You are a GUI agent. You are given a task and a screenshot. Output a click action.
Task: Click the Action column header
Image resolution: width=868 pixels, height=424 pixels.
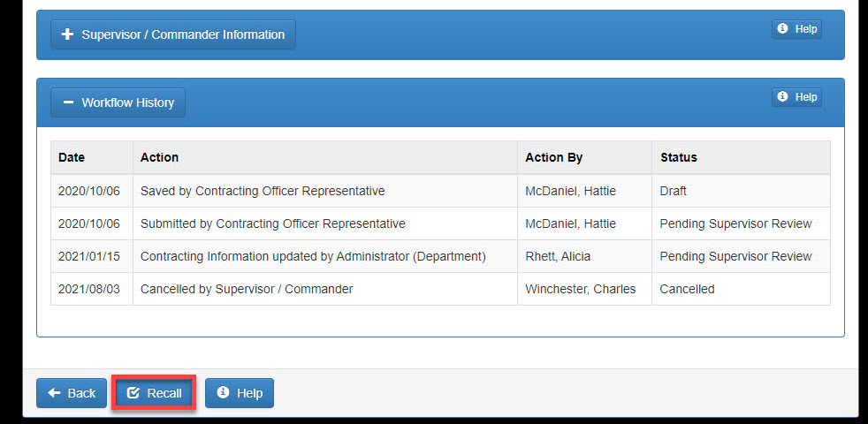coord(159,157)
